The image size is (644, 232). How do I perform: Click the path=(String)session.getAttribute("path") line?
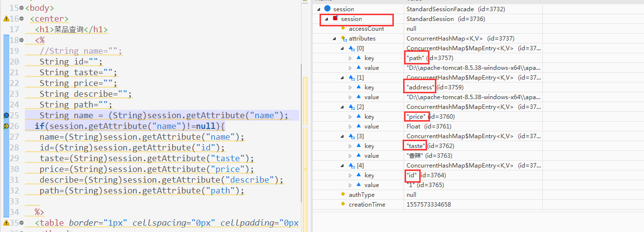142,190
